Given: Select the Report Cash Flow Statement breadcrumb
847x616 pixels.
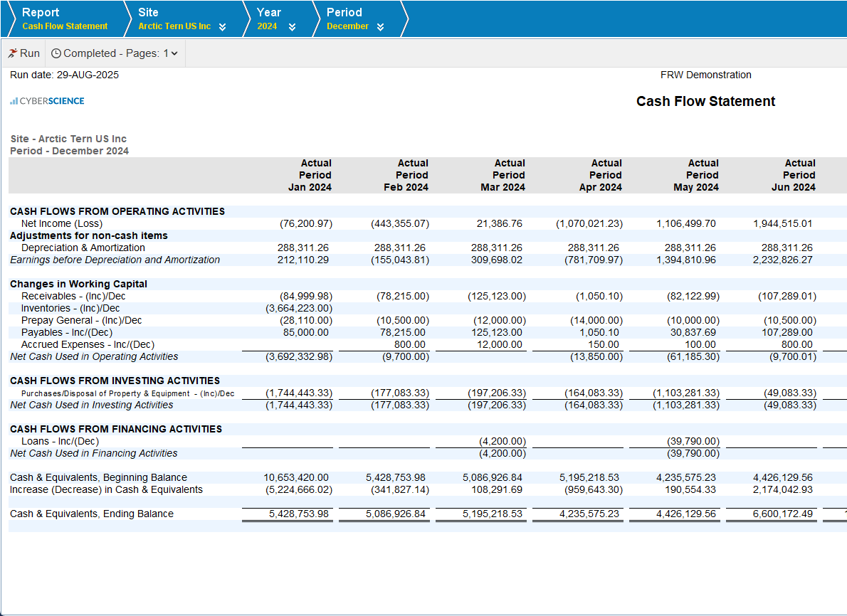Looking at the screenshot, I should [64, 19].
